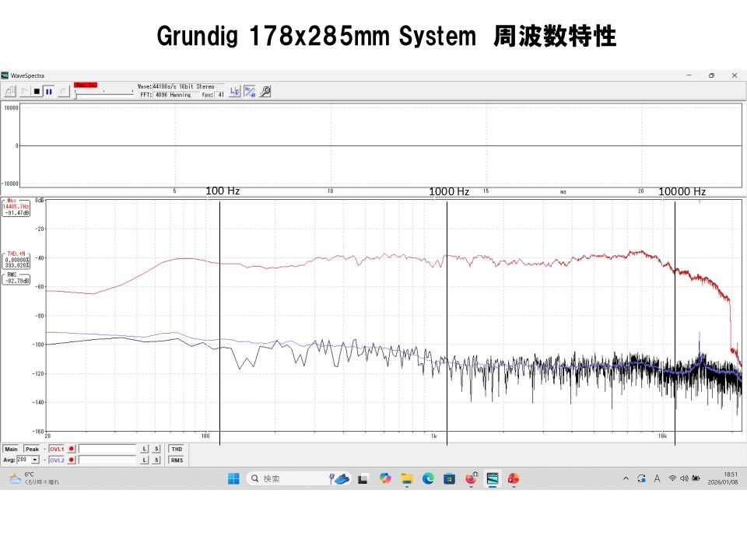747x560 pixels.
Task: Enable THD display mode
Action: (x=177, y=450)
